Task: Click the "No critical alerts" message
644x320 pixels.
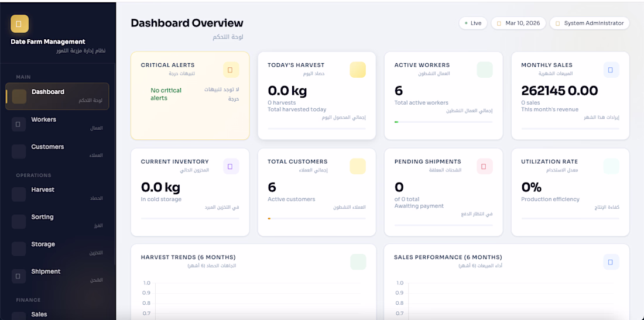Action: (x=166, y=94)
